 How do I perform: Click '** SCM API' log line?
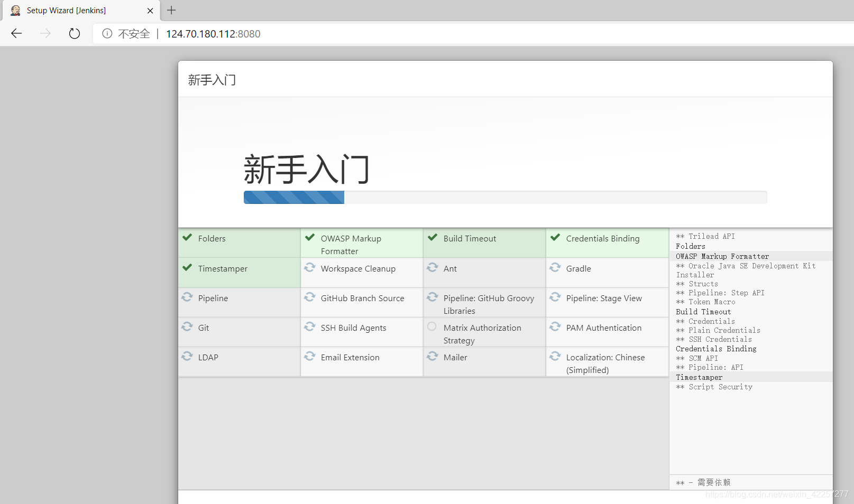697,358
